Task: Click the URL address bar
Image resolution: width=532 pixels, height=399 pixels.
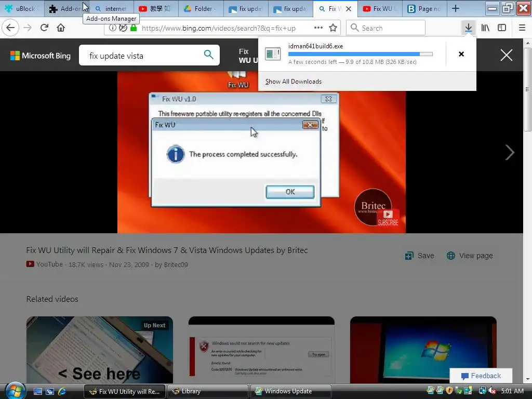Action: (222, 28)
